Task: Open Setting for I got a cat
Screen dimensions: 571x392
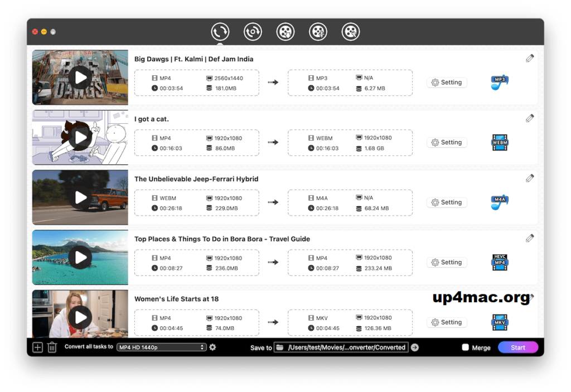Action: pos(447,142)
